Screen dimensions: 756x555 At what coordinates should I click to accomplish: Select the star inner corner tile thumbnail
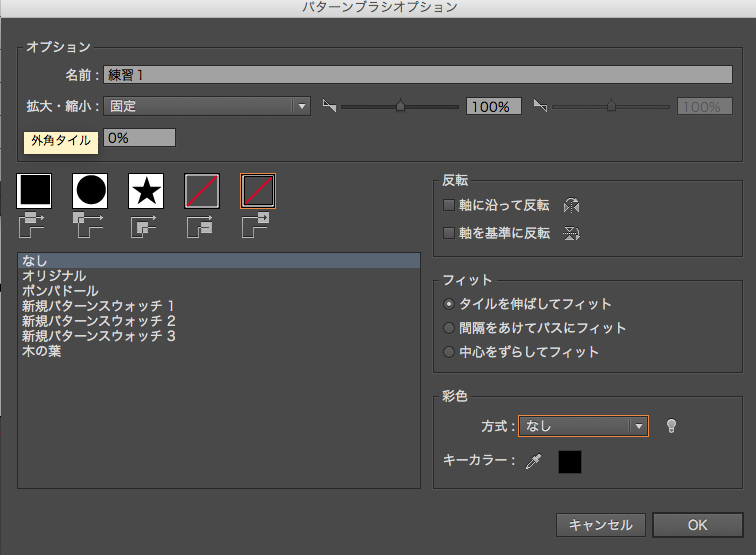click(146, 191)
